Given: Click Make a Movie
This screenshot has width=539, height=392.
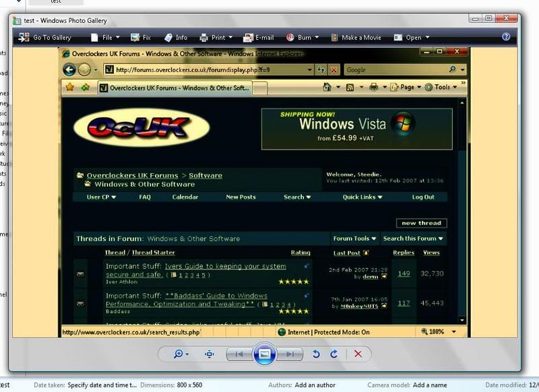Looking at the screenshot, I should coord(356,38).
